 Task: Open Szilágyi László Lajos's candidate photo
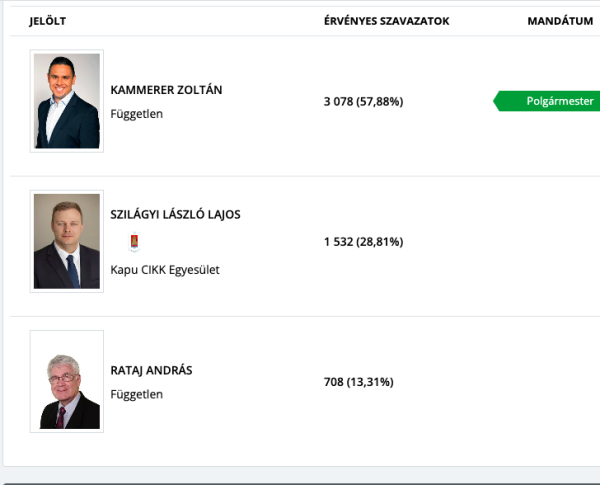(67, 241)
